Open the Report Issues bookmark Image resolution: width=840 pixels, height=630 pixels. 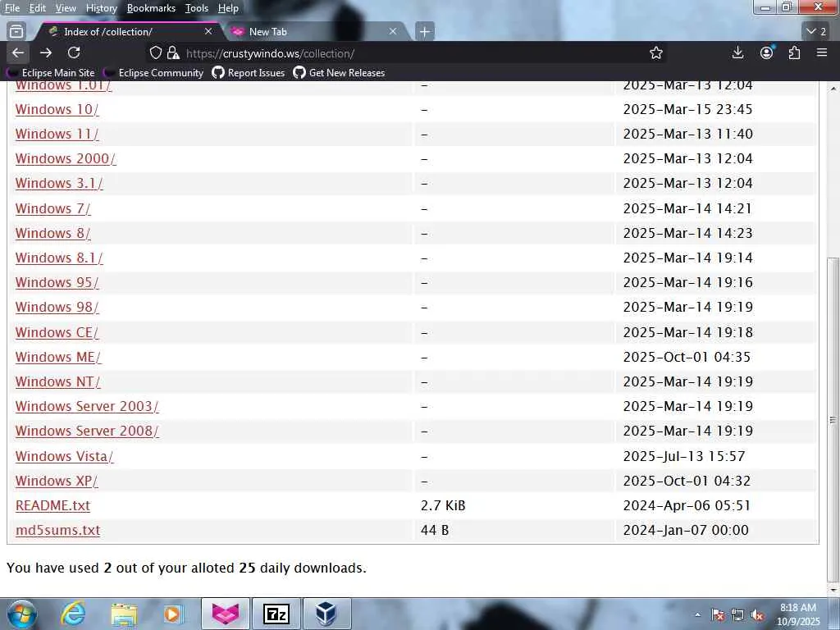[x=249, y=73]
